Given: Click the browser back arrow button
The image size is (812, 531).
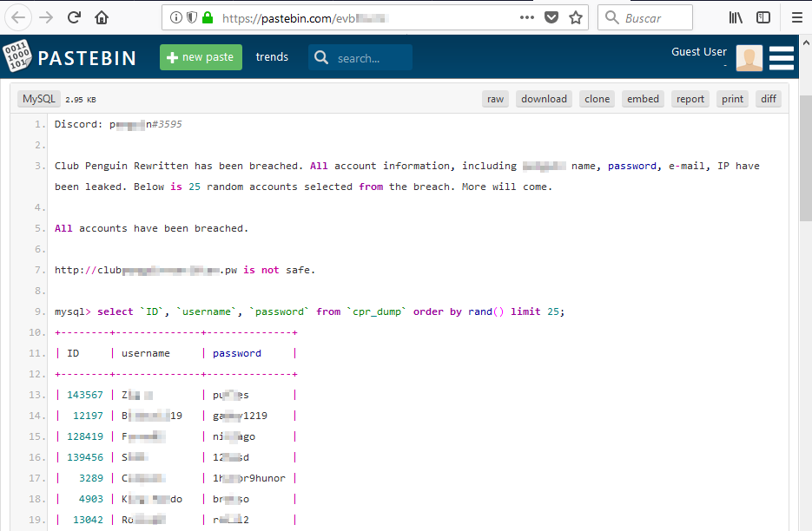Looking at the screenshot, I should pyautogui.click(x=19, y=17).
